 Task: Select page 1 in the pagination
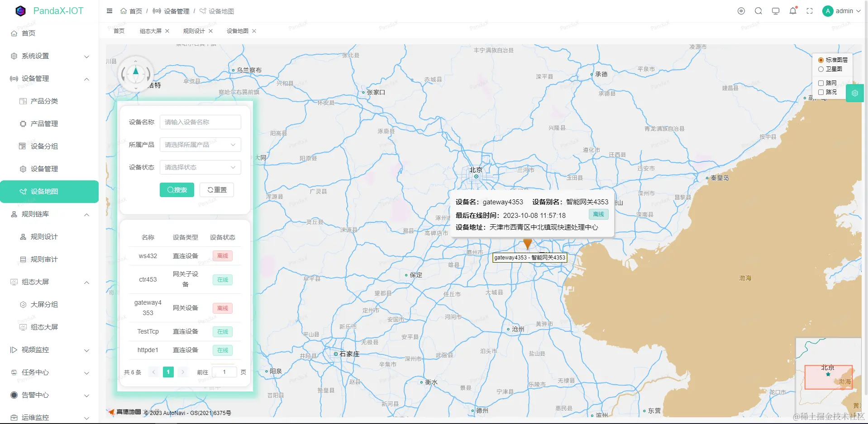[168, 372]
